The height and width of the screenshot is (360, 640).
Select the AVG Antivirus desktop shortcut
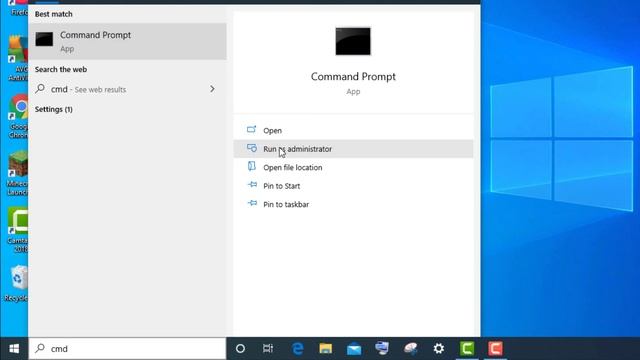pyautogui.click(x=17, y=58)
